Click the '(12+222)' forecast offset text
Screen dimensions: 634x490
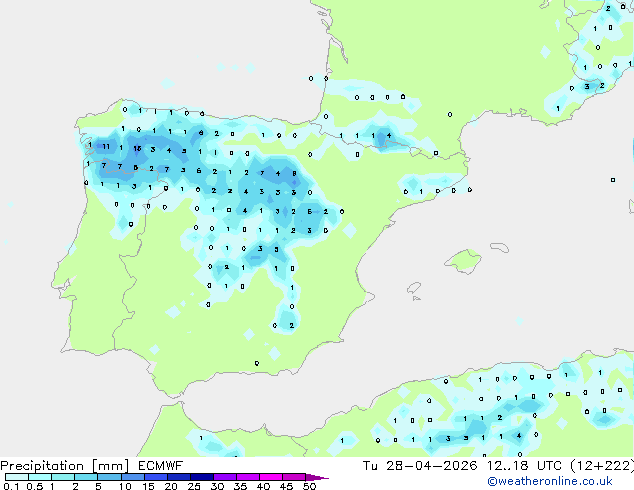pyautogui.click(x=602, y=466)
